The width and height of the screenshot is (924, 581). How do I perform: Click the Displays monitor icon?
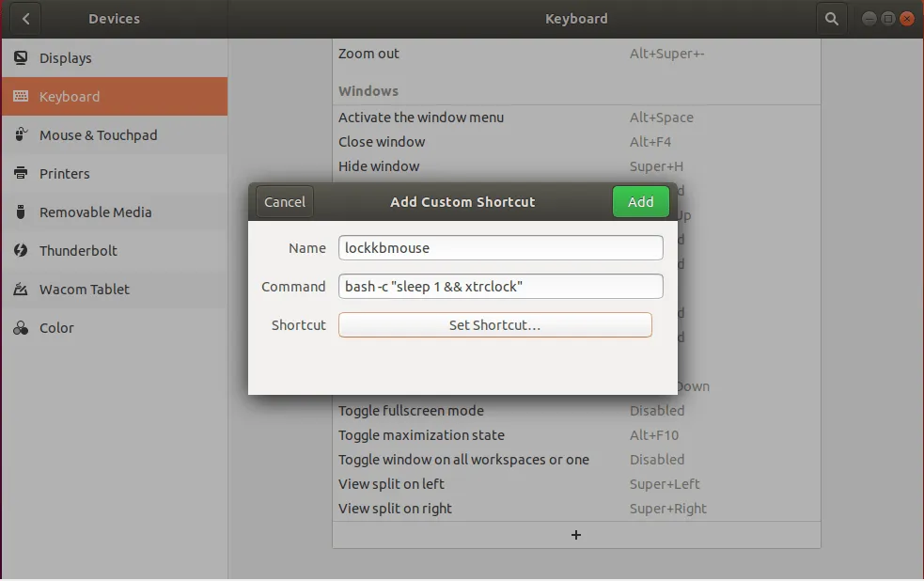[x=21, y=58]
